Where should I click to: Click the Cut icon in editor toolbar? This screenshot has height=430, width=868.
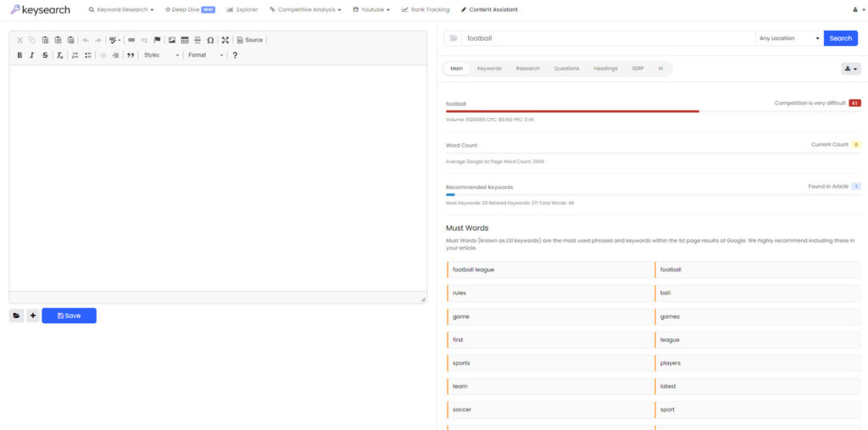point(20,40)
